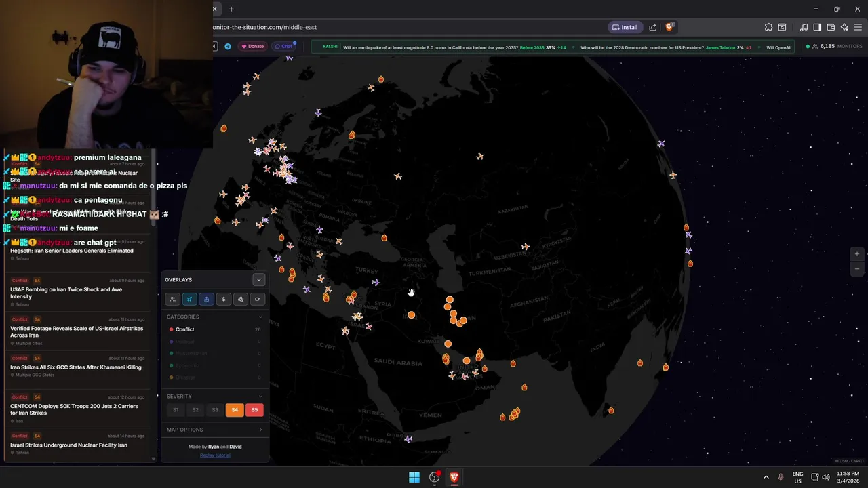The width and height of the screenshot is (868, 488).
Task: Click the aircraft marker near Kyrgyzstan
Action: (x=525, y=247)
